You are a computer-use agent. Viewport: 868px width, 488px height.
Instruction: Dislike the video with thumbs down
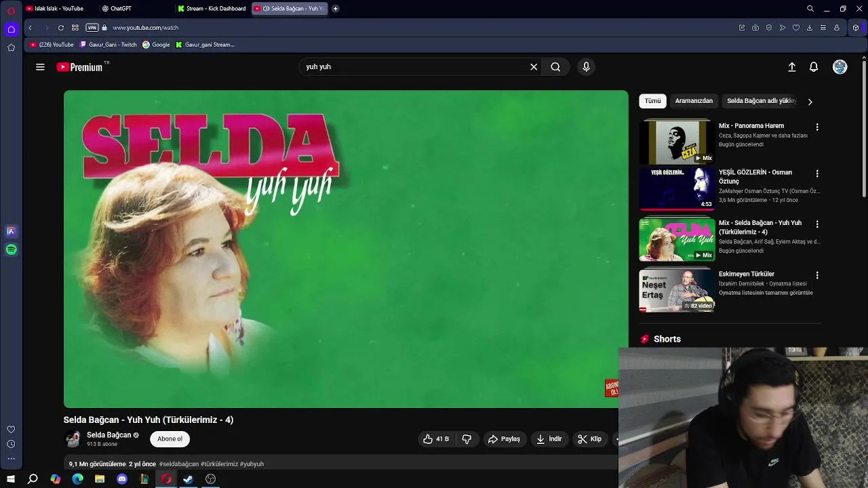467,439
